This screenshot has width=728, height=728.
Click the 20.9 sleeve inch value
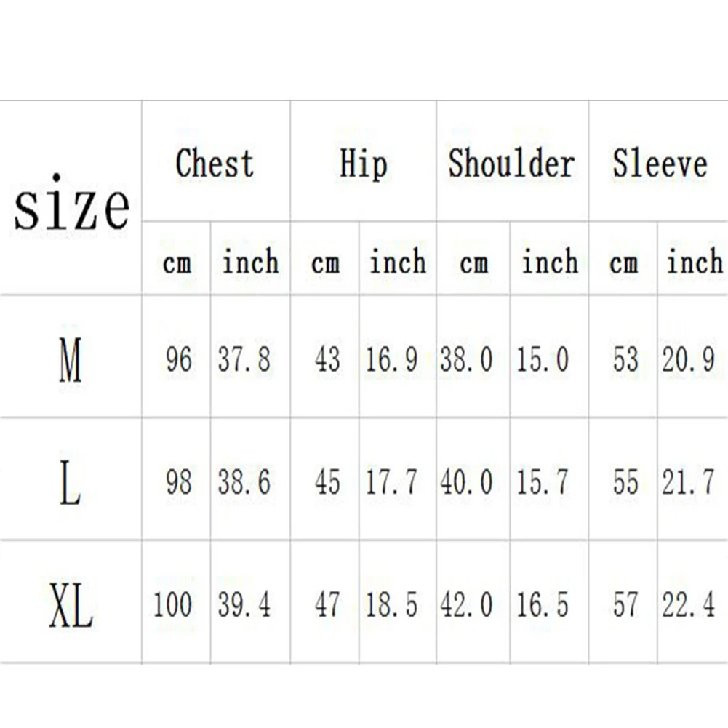click(x=689, y=360)
